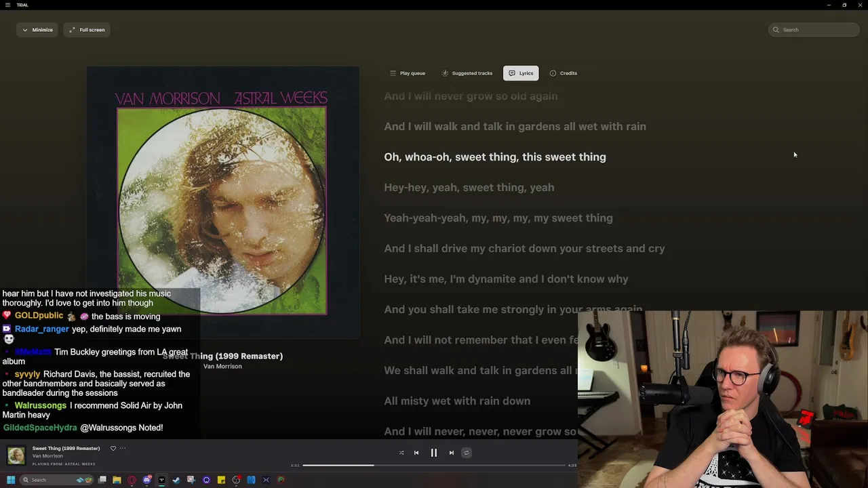Toggle repeat mode
Image resolution: width=868 pixels, height=488 pixels.
[467, 453]
